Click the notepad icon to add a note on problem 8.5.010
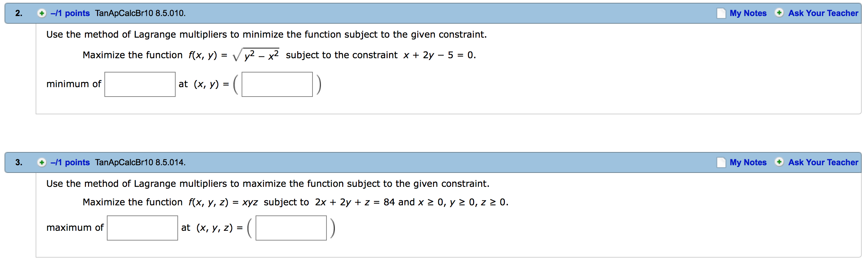Screen dimensions: 868x274 721,13
